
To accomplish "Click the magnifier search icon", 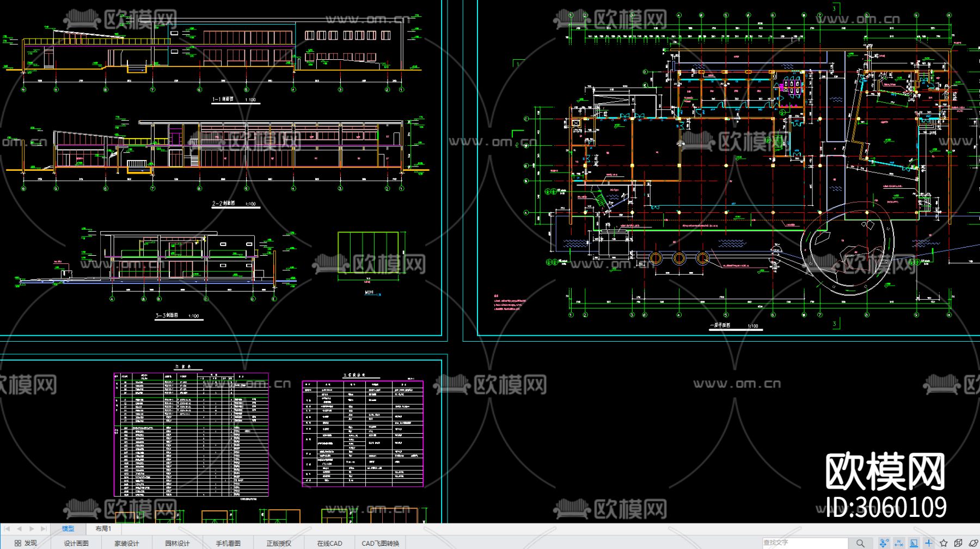I will point(860,543).
